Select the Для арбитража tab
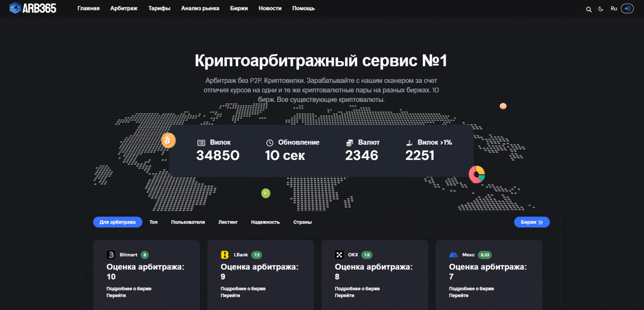 pyautogui.click(x=118, y=222)
